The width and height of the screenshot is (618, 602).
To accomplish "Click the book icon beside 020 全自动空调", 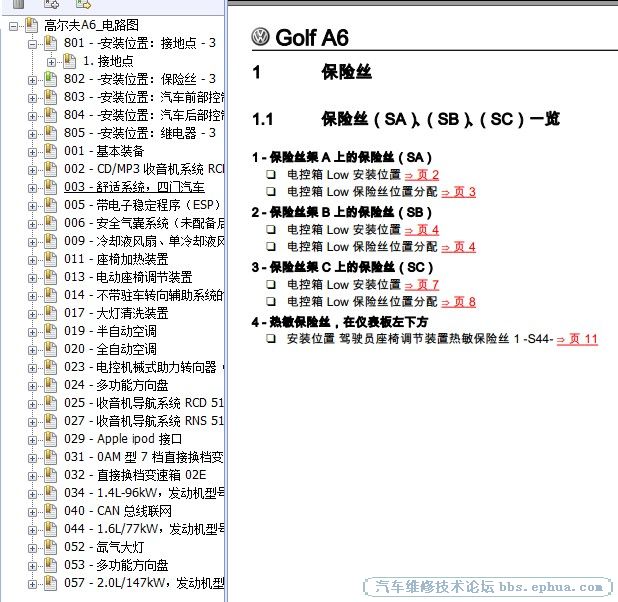I will pyautogui.click(x=50, y=349).
